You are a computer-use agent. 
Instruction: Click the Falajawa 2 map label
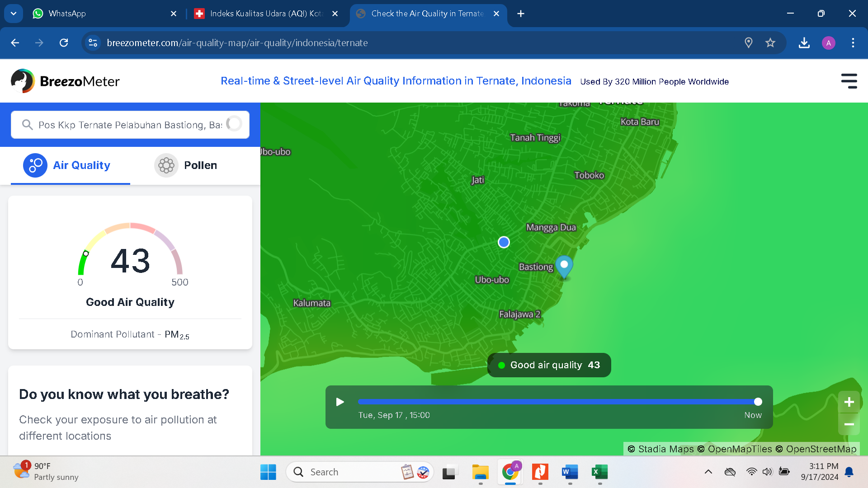point(519,314)
